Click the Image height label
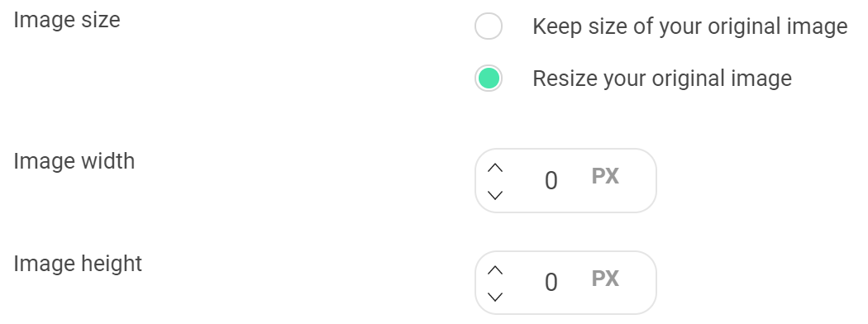The width and height of the screenshot is (868, 324). tap(78, 264)
